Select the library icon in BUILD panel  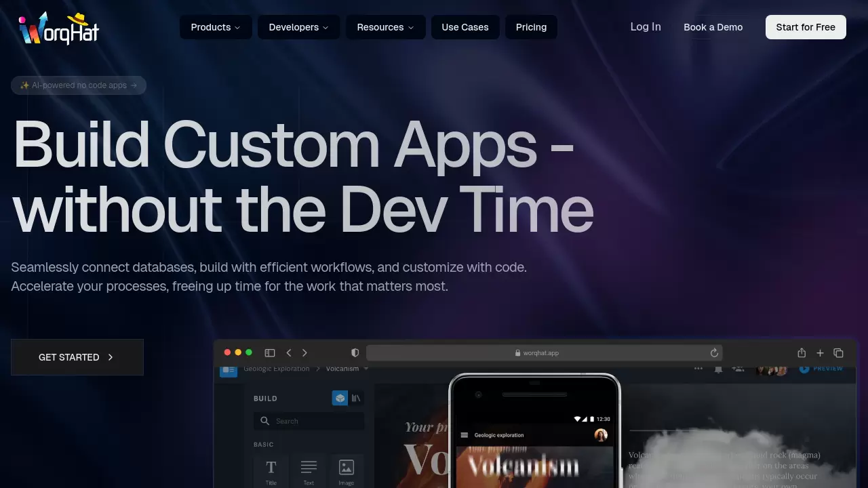point(356,398)
